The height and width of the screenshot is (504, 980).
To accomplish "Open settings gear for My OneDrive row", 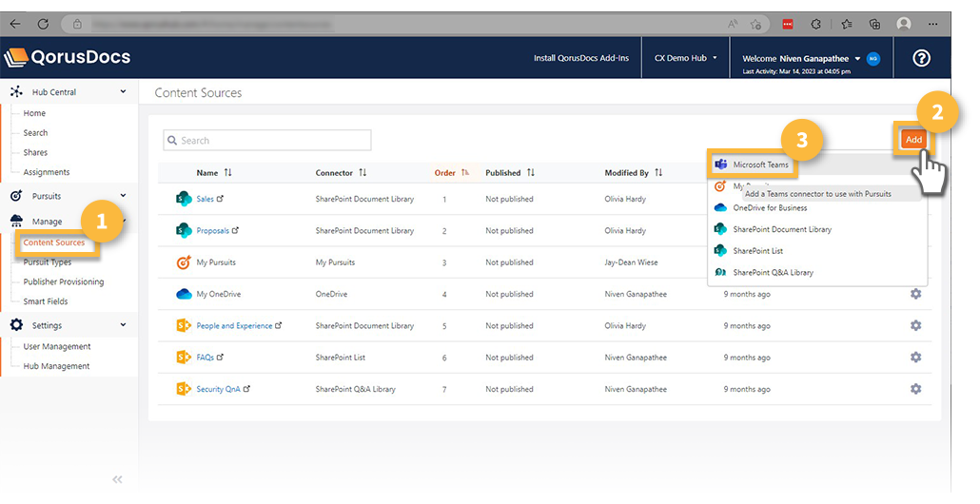I will (915, 294).
